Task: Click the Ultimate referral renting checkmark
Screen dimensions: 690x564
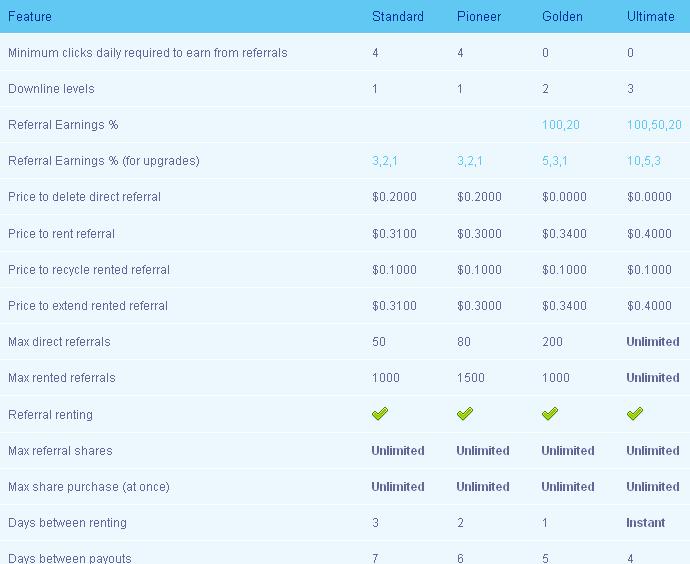Action: coord(635,414)
